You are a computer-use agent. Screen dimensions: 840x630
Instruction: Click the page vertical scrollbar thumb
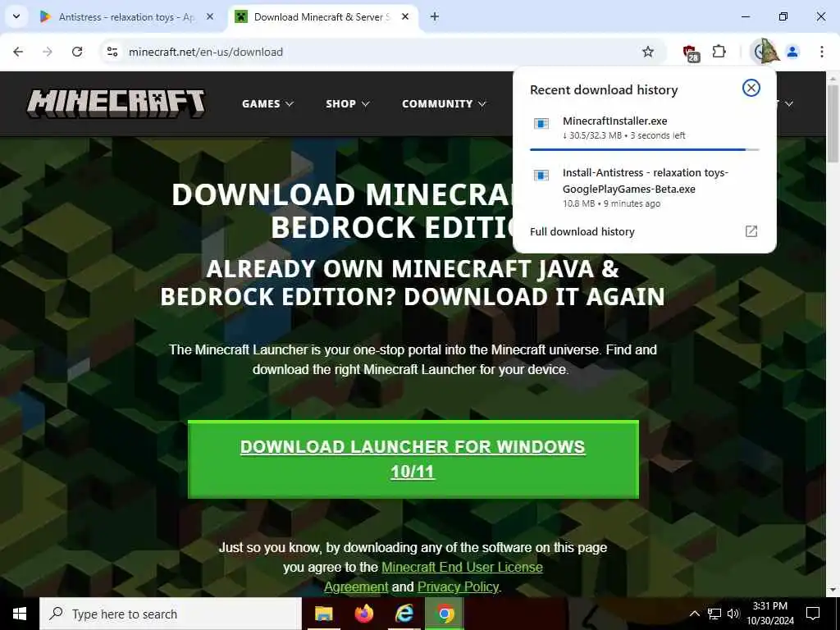pos(833,123)
